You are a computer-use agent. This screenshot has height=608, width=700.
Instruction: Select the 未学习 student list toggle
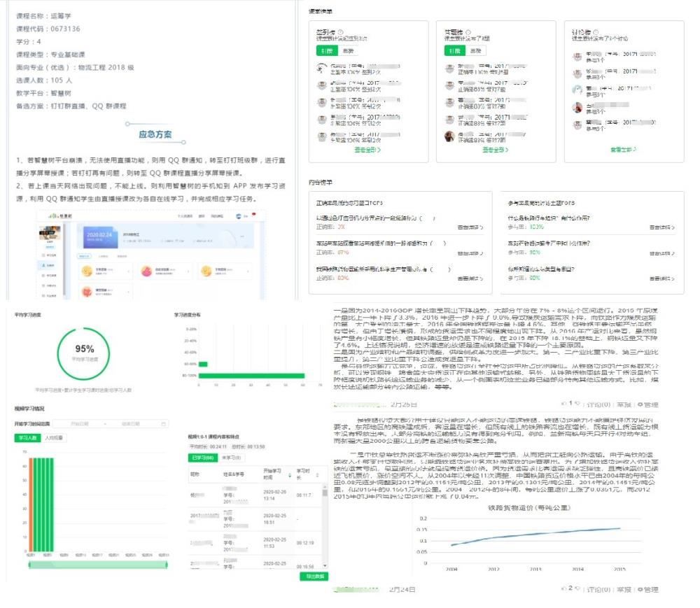tap(227, 457)
